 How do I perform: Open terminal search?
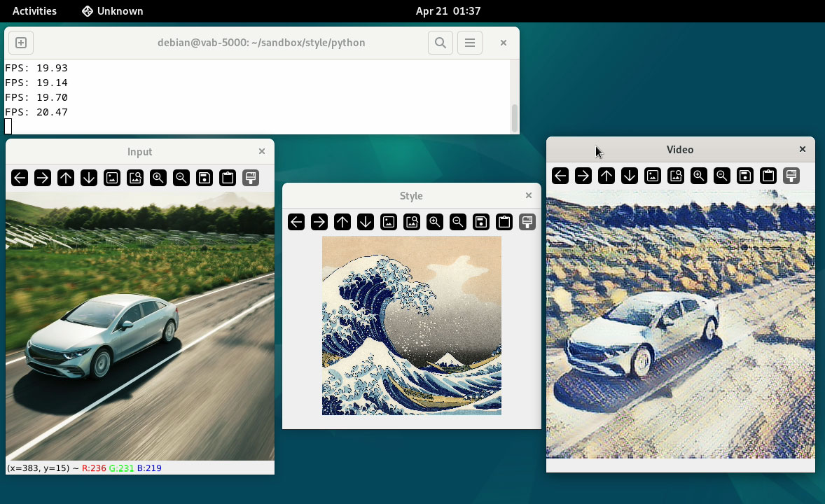coord(441,43)
